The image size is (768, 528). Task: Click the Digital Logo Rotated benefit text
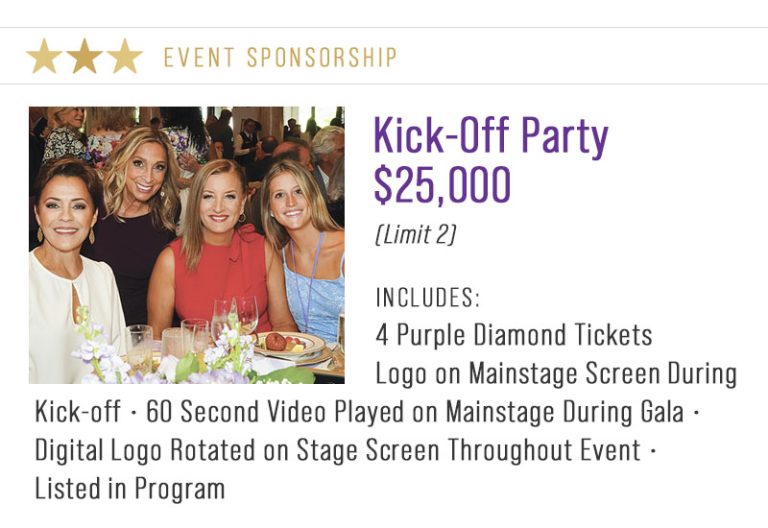tap(336, 450)
